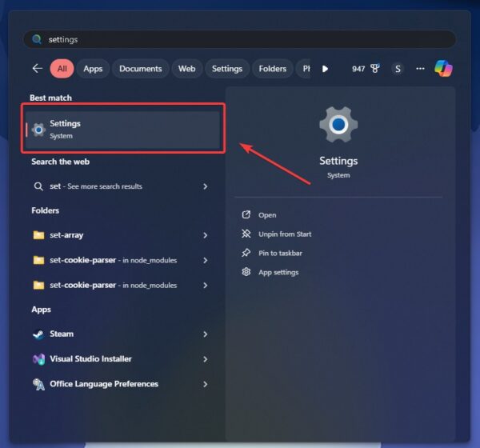Image resolution: width=480 pixels, height=448 pixels.
Task: Click the App settings gear icon
Action: (246, 272)
